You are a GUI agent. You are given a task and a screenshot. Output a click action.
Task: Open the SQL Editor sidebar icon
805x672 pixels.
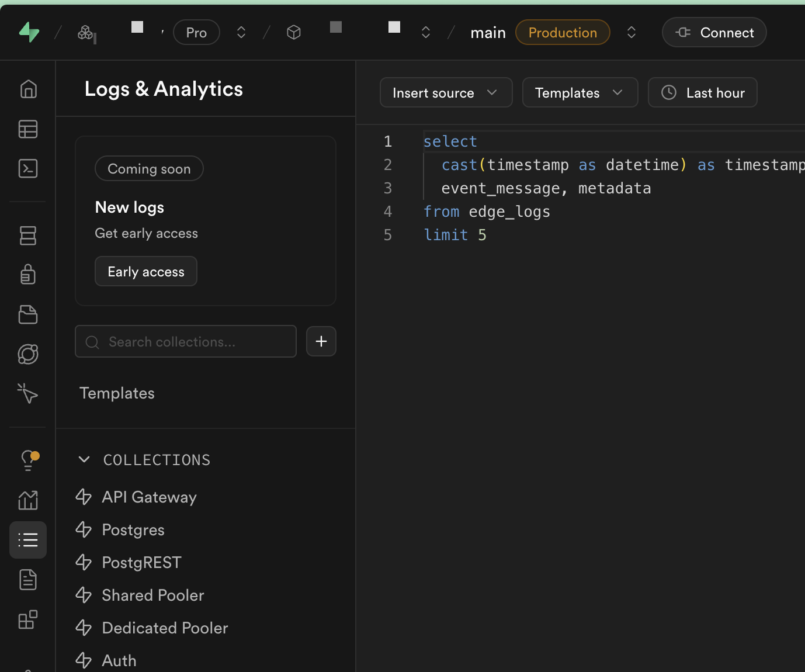28,168
